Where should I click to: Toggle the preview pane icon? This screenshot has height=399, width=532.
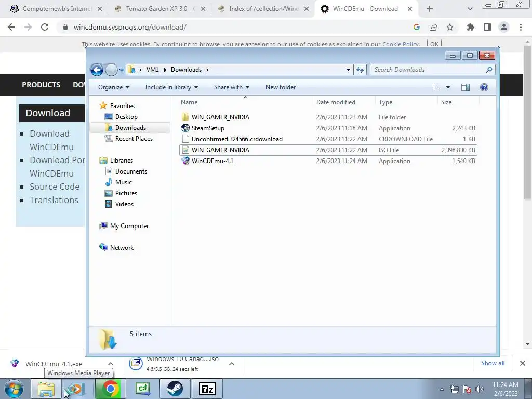tap(465, 87)
